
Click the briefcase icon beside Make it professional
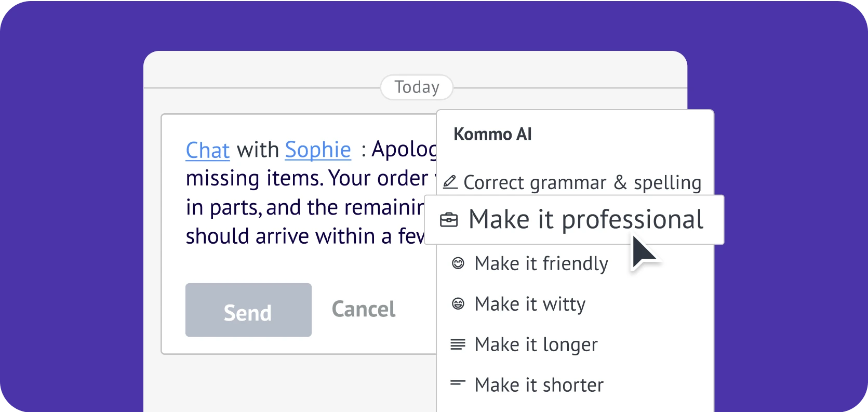point(449,220)
